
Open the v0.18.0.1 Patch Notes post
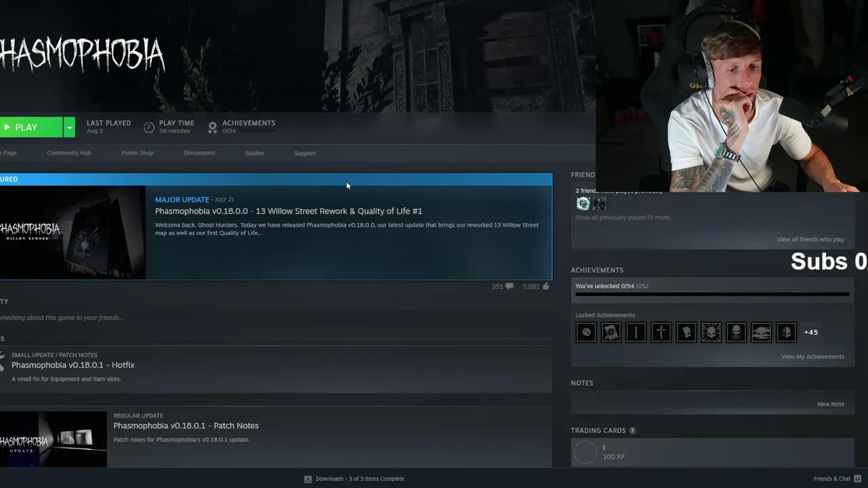tap(186, 426)
